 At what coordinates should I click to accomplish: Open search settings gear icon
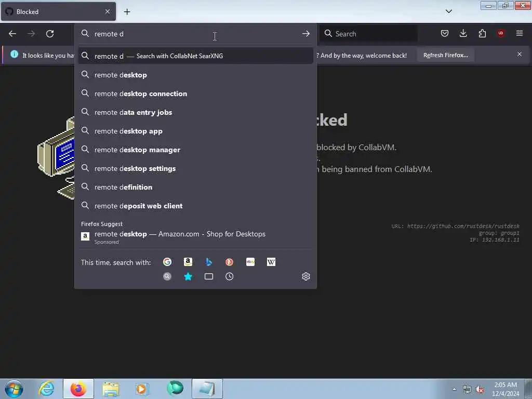(x=305, y=276)
